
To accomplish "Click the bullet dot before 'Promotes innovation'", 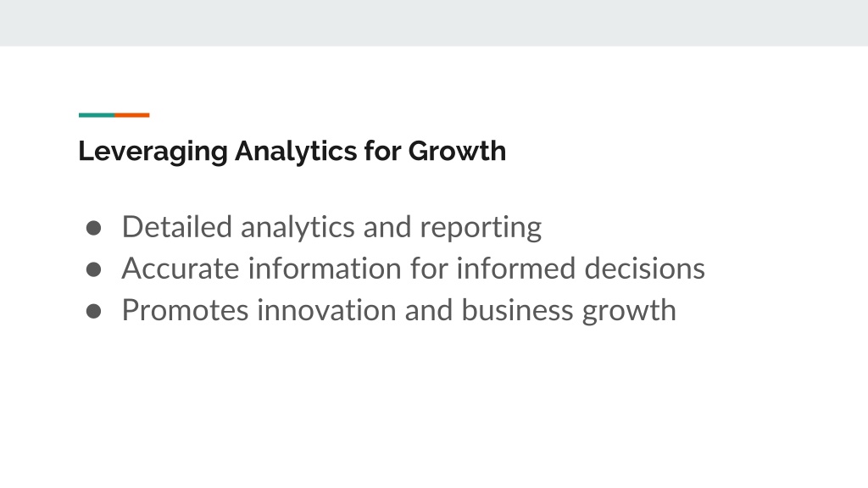I will point(93,311).
